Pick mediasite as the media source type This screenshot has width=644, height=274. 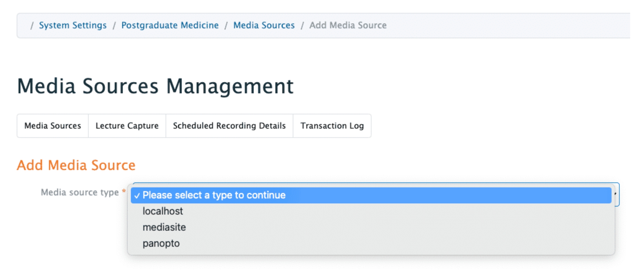click(x=164, y=227)
